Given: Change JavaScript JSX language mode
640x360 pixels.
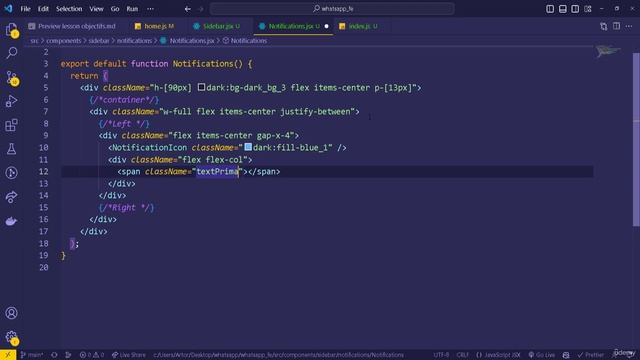Looking at the screenshot, I should tap(498, 355).
